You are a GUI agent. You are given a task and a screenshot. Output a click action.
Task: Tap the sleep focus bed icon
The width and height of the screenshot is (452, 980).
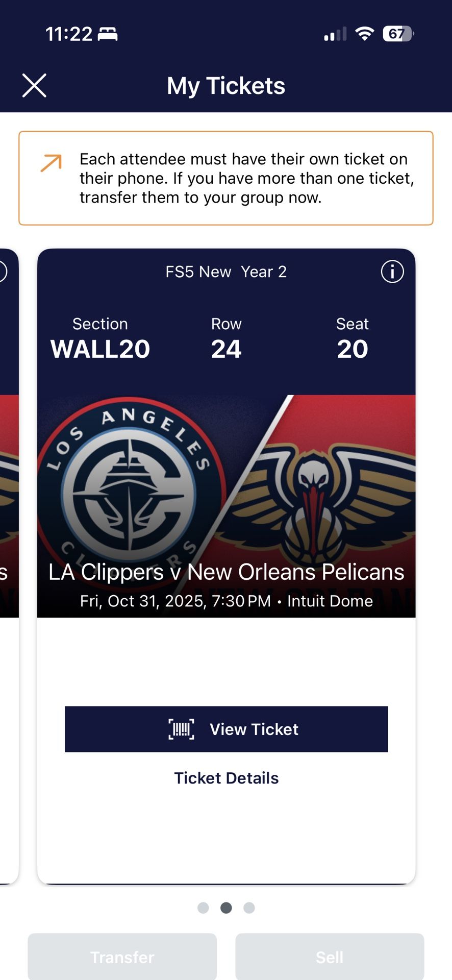(108, 34)
